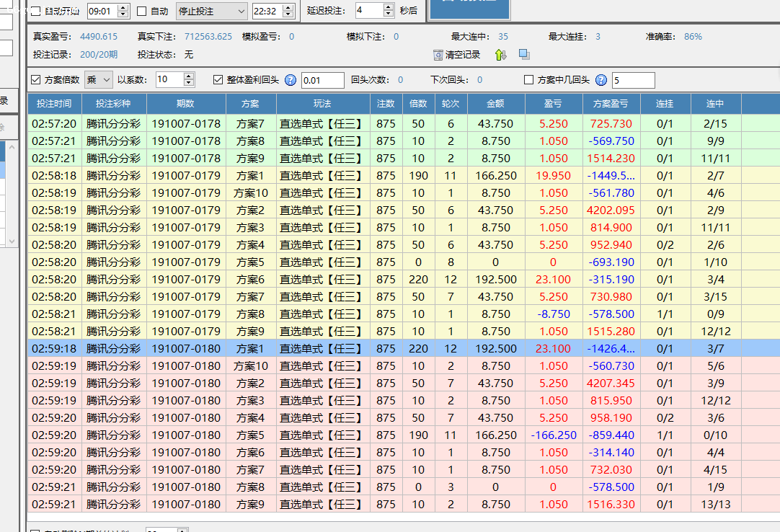Viewport: 780px width, 532px height.
Task: Click the 金额 column header
Action: click(495, 104)
